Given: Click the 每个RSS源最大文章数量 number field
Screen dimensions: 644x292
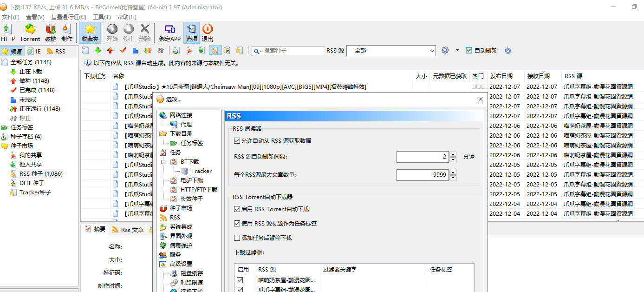Looking at the screenshot, I should pyautogui.click(x=423, y=175).
